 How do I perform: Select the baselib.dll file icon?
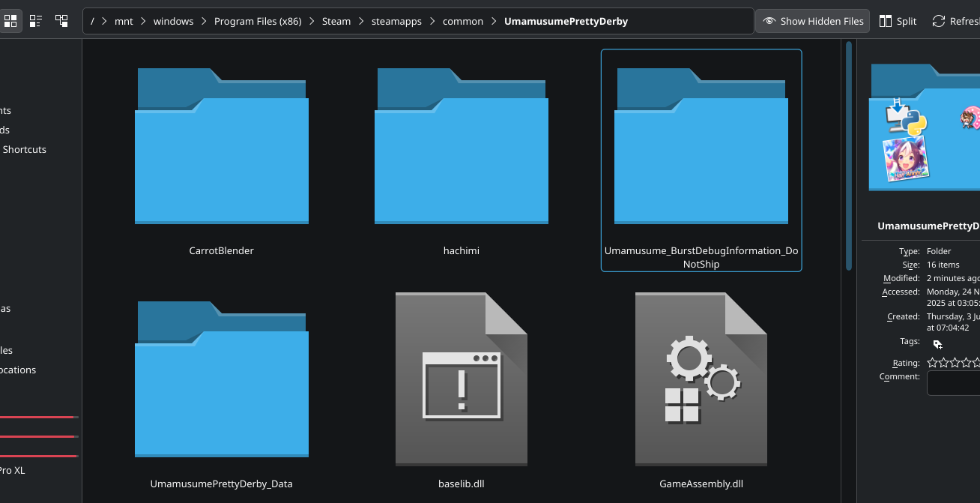point(462,379)
